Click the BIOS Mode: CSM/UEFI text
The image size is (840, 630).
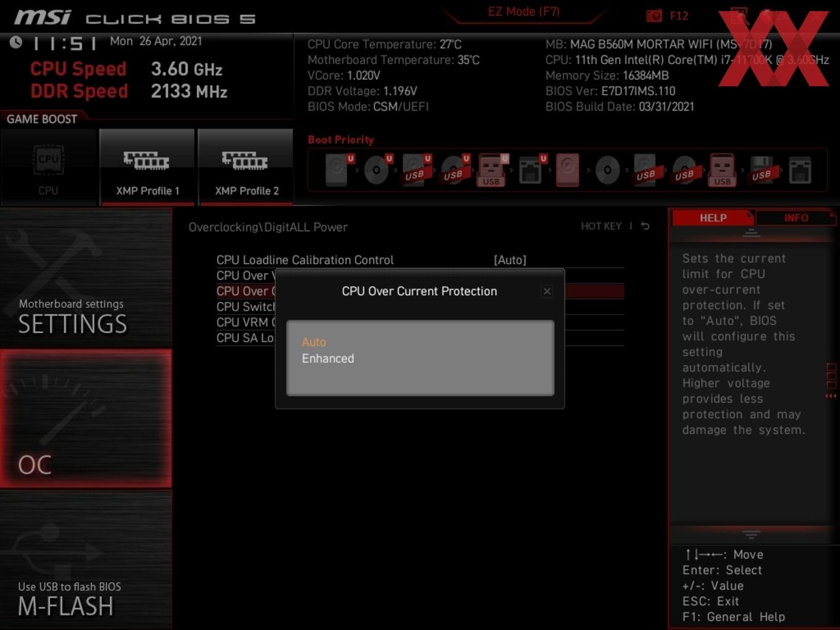click(368, 106)
